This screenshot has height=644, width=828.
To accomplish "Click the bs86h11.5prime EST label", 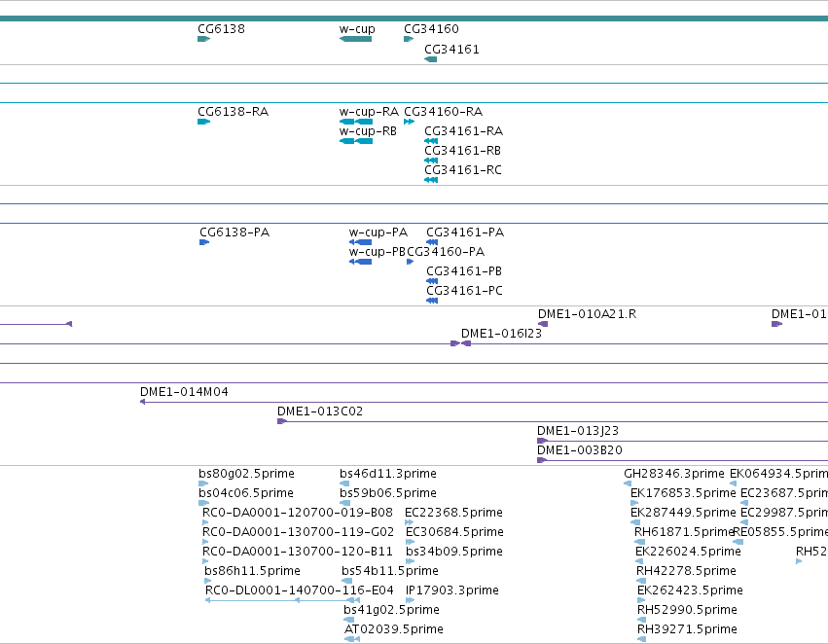I will pyautogui.click(x=252, y=571).
